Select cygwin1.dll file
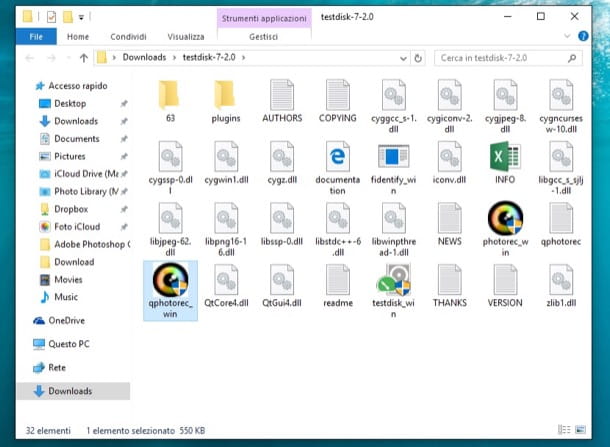The image size is (610, 447). click(226, 163)
